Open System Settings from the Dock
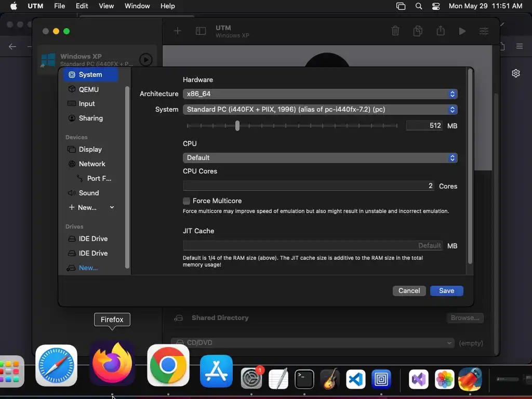 click(251, 378)
